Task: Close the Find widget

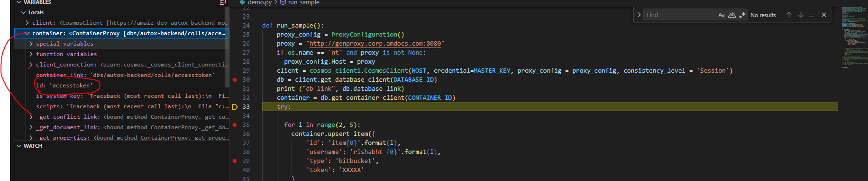Action: pos(824,15)
